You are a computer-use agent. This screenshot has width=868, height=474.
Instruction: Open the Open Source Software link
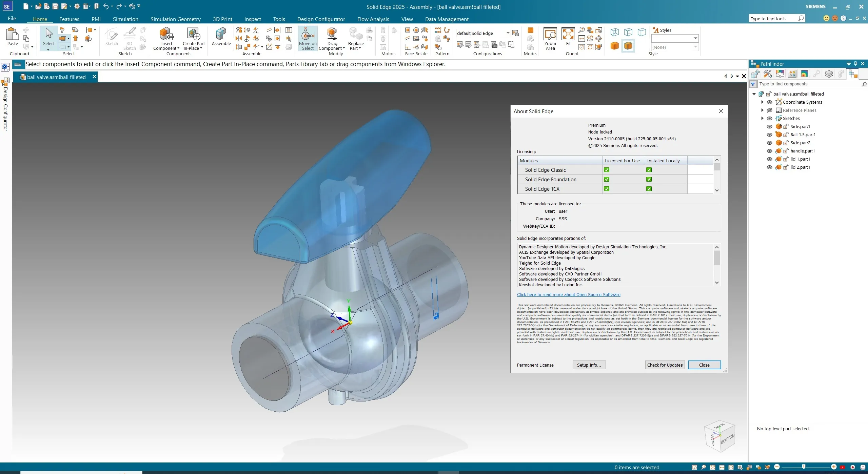click(569, 295)
